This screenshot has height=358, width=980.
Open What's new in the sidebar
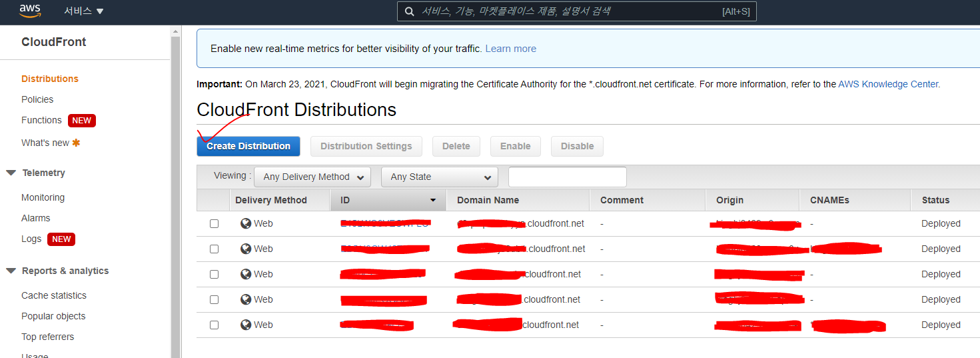pyautogui.click(x=45, y=143)
